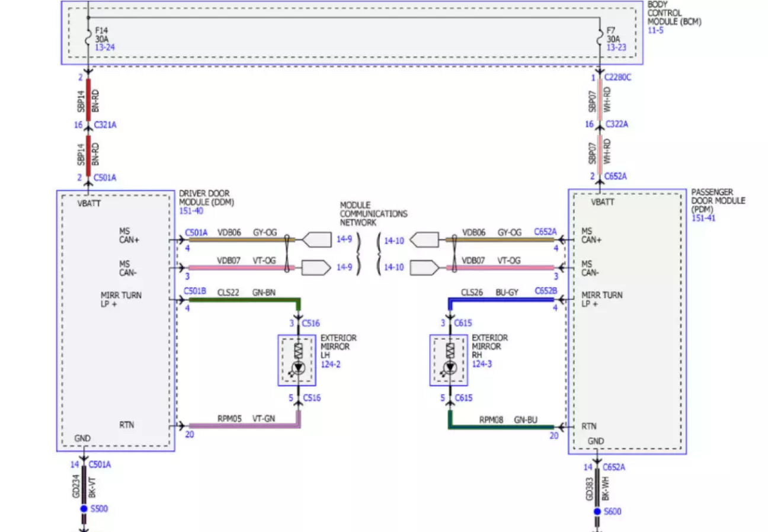The height and width of the screenshot is (532, 768).
Task: Click the off-page arrow on PDM VDB06 wire
Action: pos(424,240)
